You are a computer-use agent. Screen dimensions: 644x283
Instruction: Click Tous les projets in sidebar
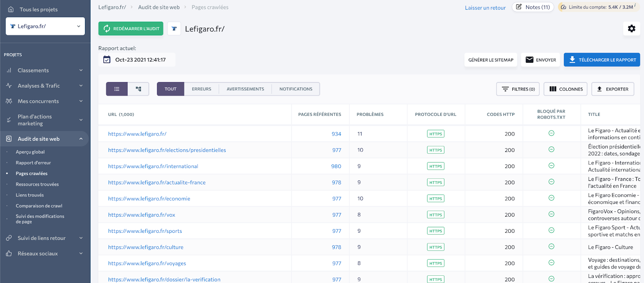pyautogui.click(x=39, y=9)
